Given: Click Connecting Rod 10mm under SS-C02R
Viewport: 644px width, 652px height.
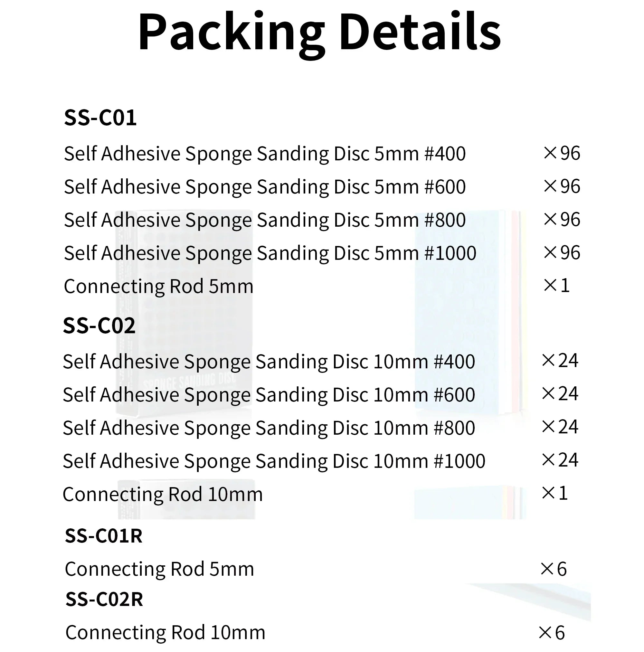Looking at the screenshot, I should click(x=166, y=632).
